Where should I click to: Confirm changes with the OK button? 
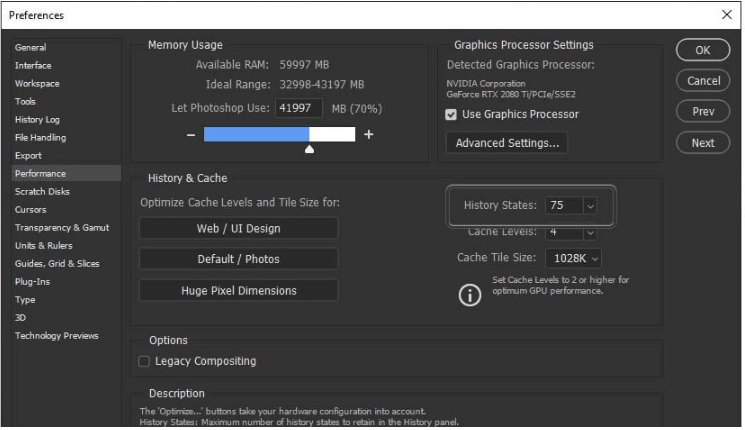(704, 50)
